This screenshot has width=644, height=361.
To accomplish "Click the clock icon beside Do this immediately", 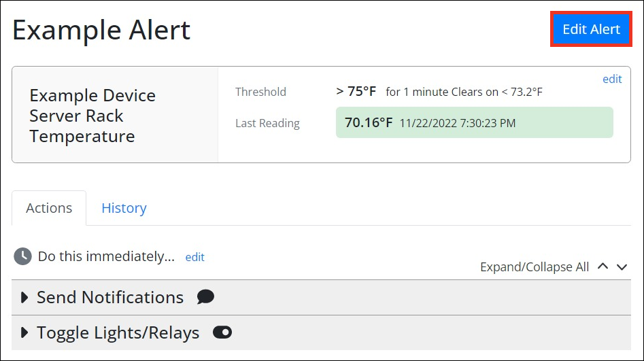I will [23, 256].
